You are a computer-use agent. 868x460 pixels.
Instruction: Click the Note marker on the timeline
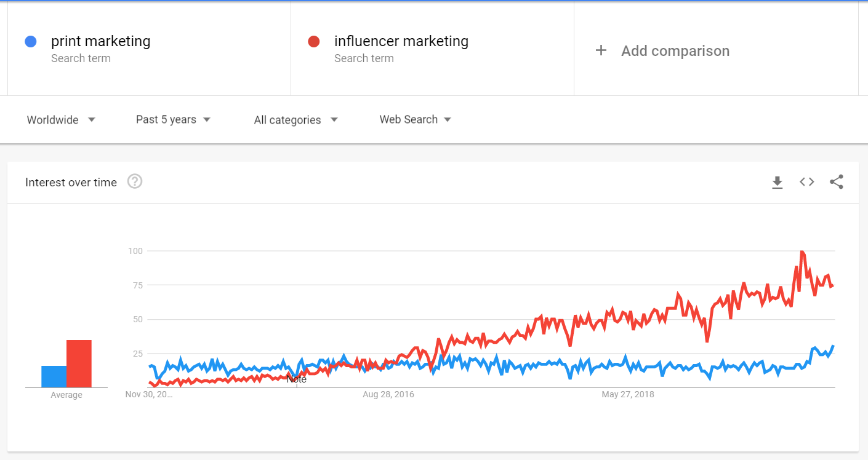point(296,379)
